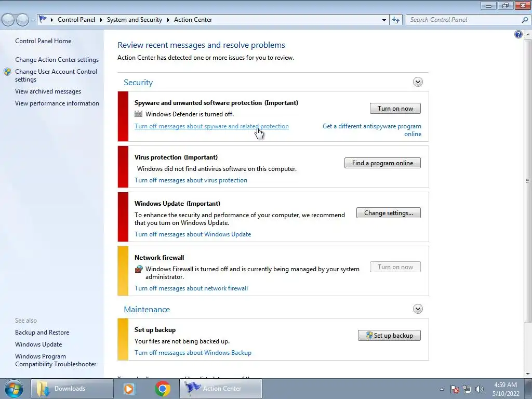
Task: Open Help via the blue question mark icon
Action: pyautogui.click(x=518, y=34)
